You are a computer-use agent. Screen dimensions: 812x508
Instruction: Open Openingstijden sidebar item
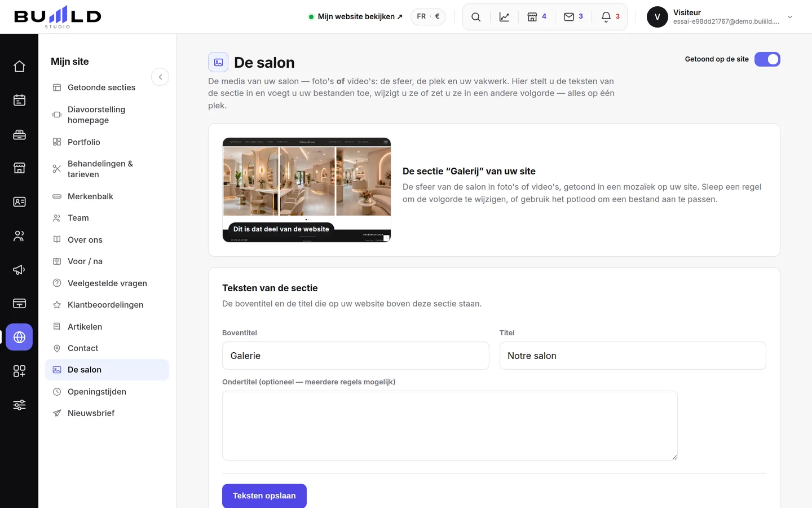[x=107, y=392]
